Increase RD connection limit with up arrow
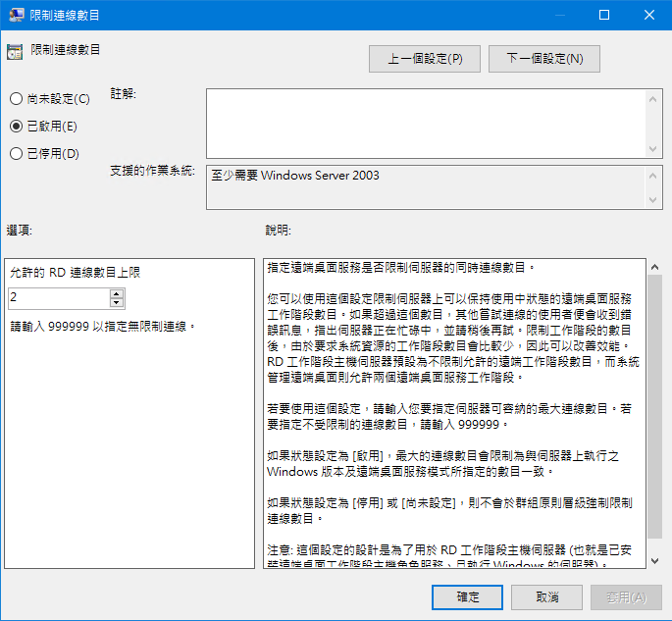The height and width of the screenshot is (621, 672). coord(117,293)
